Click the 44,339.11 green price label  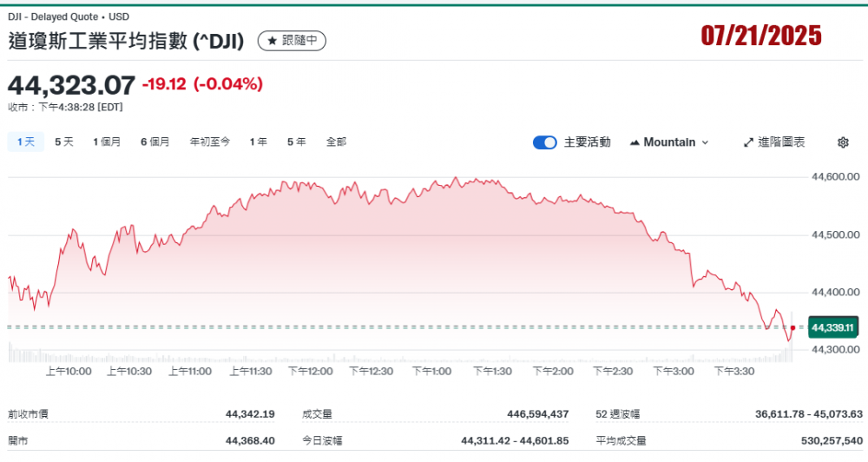(832, 327)
